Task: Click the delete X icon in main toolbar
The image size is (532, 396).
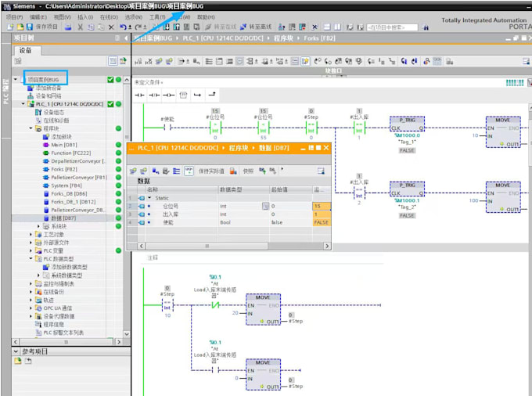Action: click(x=111, y=27)
